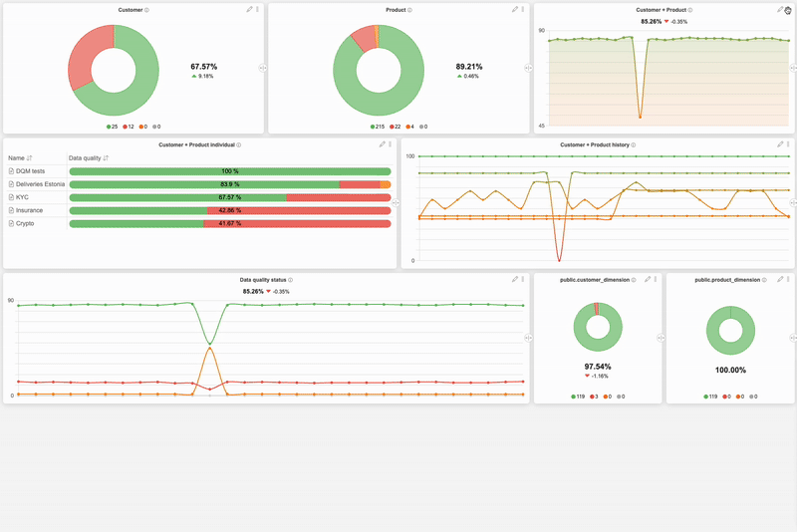This screenshot has width=797, height=532.
Task: Open the Deliveries Estonia row
Action: [40, 184]
